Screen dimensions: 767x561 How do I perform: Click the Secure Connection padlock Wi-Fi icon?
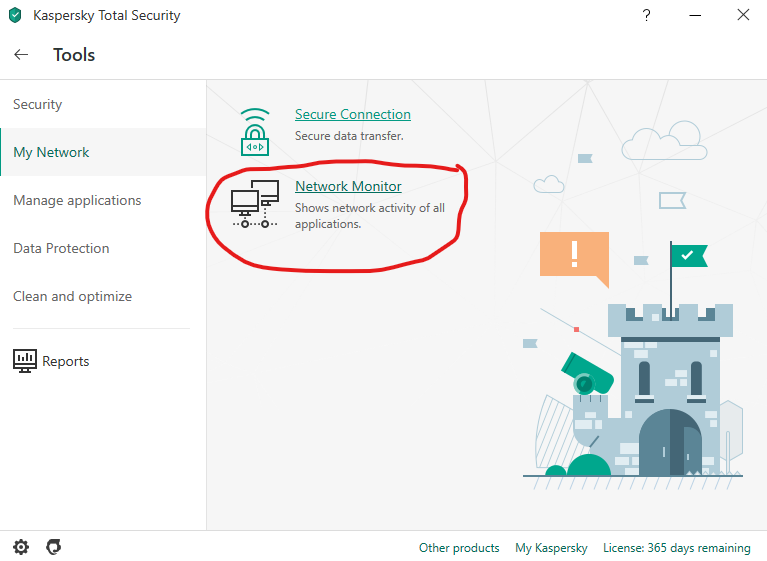255,132
